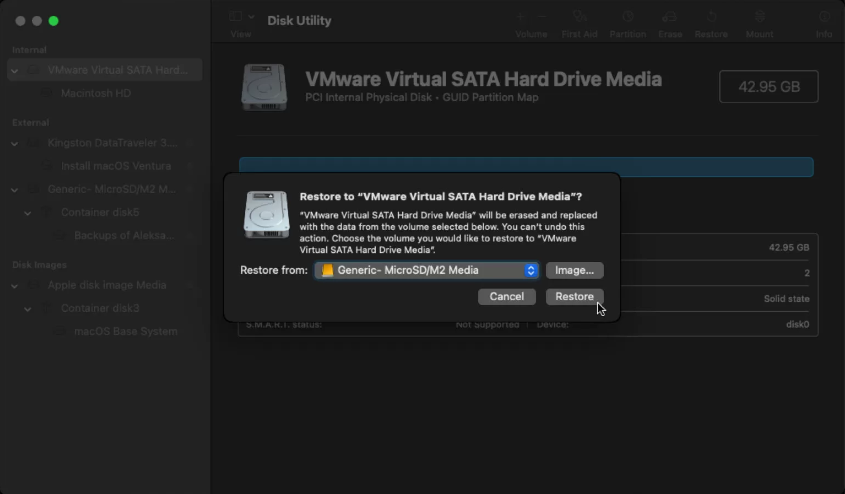This screenshot has width=845, height=494.
Task: Click the Restore toolbar icon
Action: pyautogui.click(x=711, y=17)
